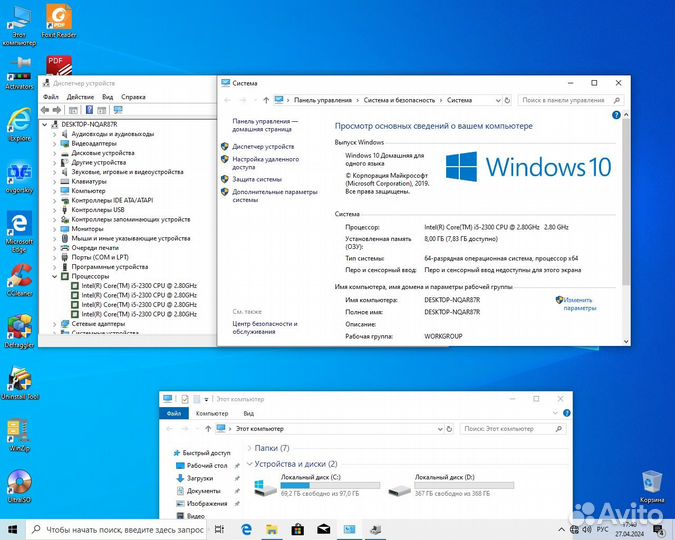Open Uninstall Tool desktop shortcut
Viewport: 675px width, 540px height.
tap(20, 383)
